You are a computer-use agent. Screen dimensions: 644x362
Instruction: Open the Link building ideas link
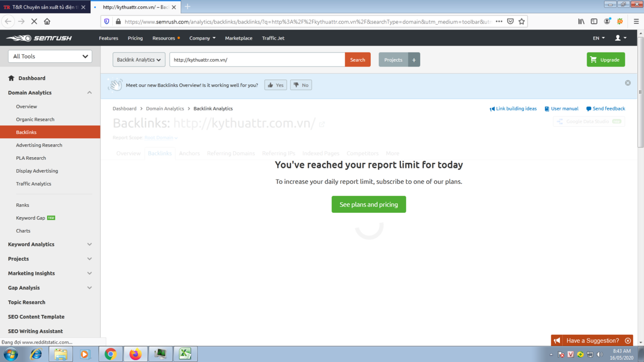tap(513, 109)
